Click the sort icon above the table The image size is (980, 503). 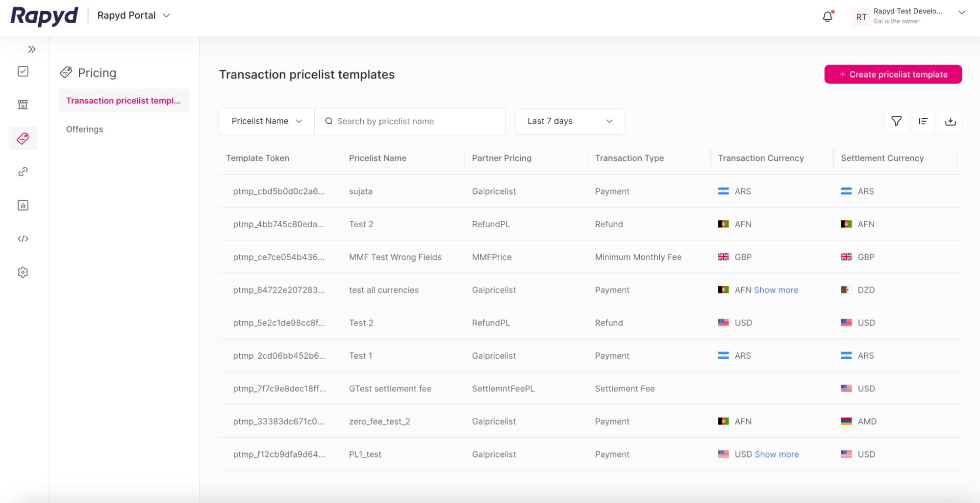923,121
